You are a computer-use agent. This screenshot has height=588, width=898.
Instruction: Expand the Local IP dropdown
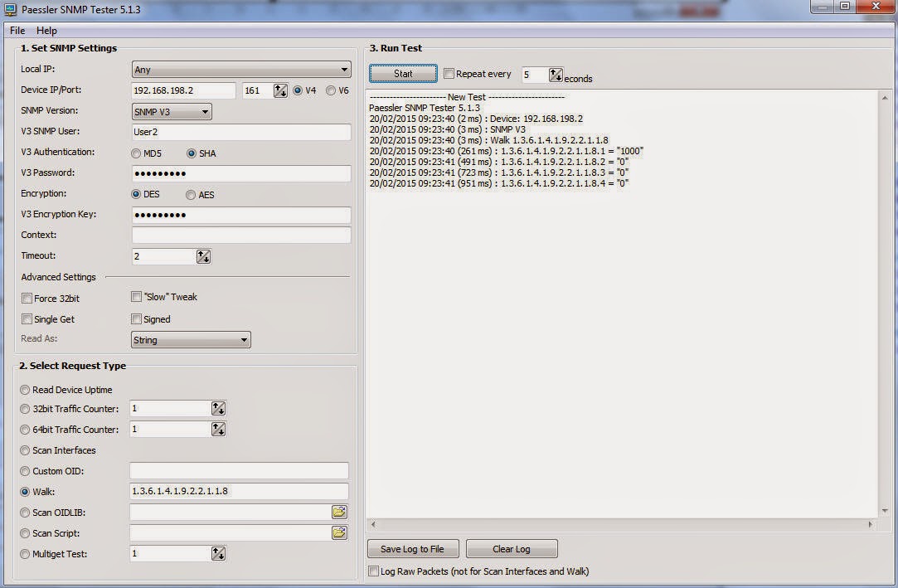241,70
